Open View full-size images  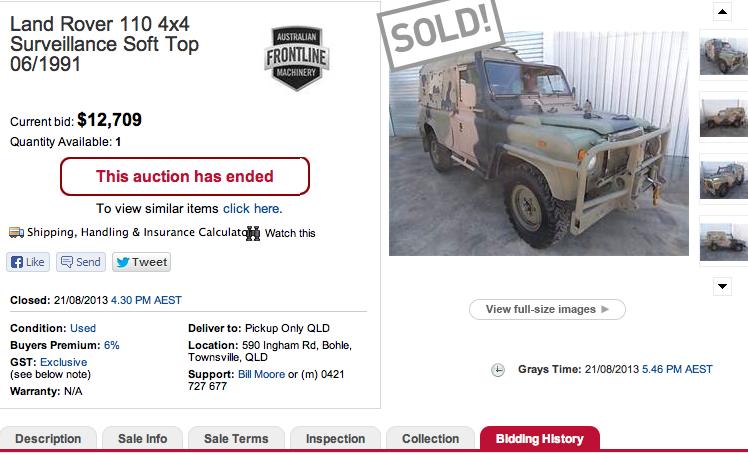(547, 310)
